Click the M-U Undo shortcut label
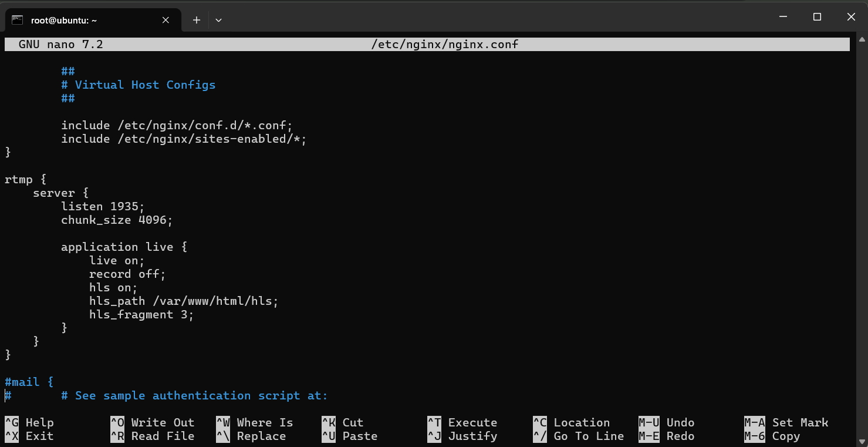Image resolution: width=868 pixels, height=447 pixels. pyautogui.click(x=666, y=422)
